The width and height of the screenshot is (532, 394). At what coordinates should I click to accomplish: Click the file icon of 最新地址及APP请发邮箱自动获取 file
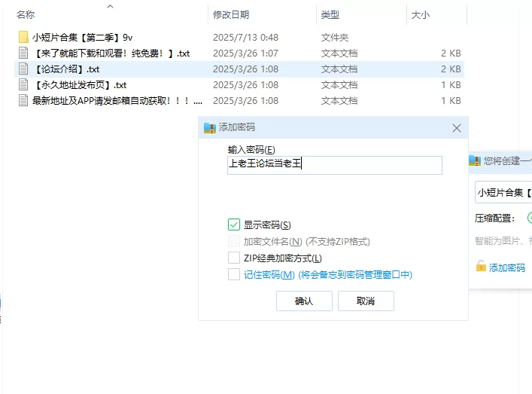point(23,100)
